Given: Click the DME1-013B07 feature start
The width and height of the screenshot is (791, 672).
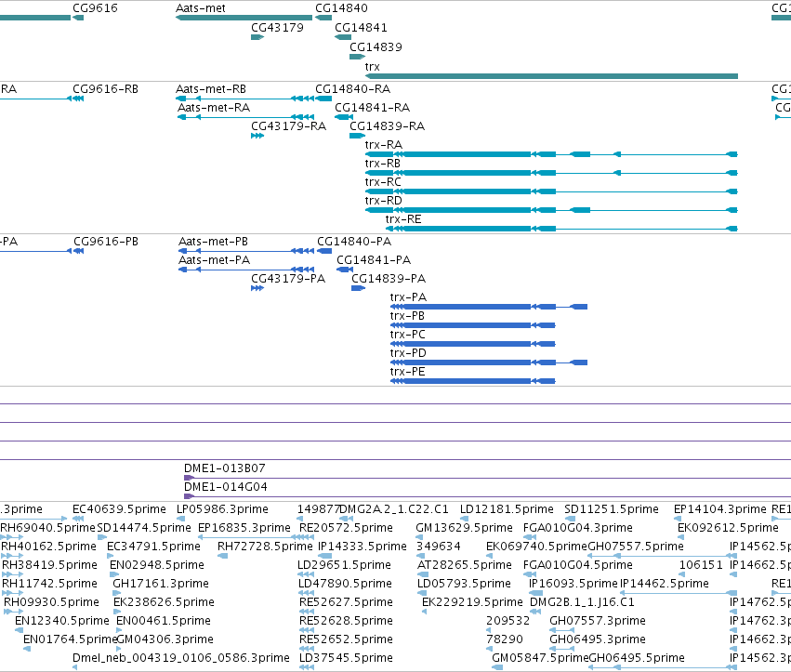Looking at the screenshot, I should click(x=189, y=478).
